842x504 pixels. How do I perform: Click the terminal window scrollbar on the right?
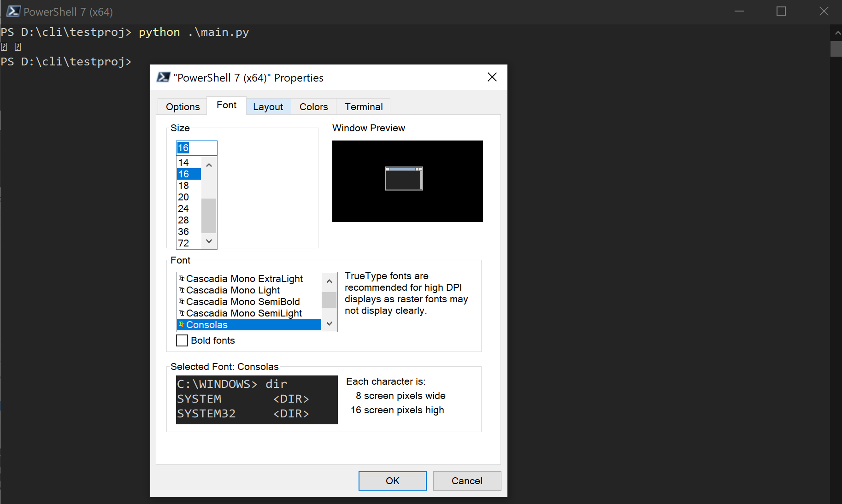(836, 48)
